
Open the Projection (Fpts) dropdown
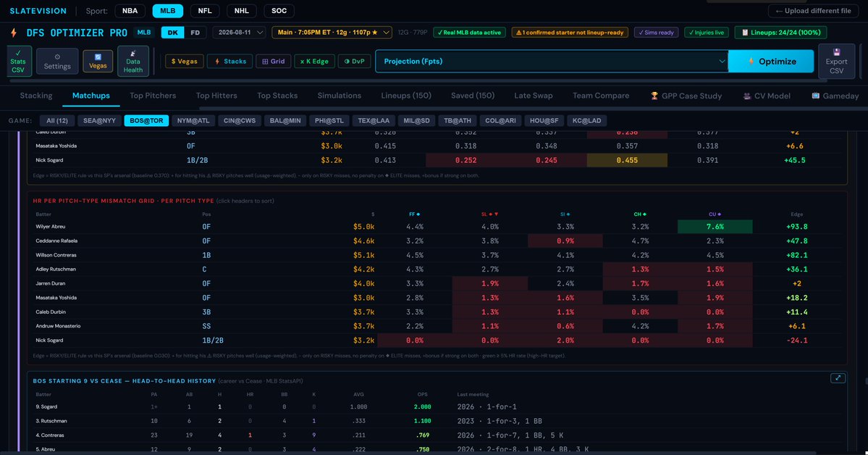[552, 61]
